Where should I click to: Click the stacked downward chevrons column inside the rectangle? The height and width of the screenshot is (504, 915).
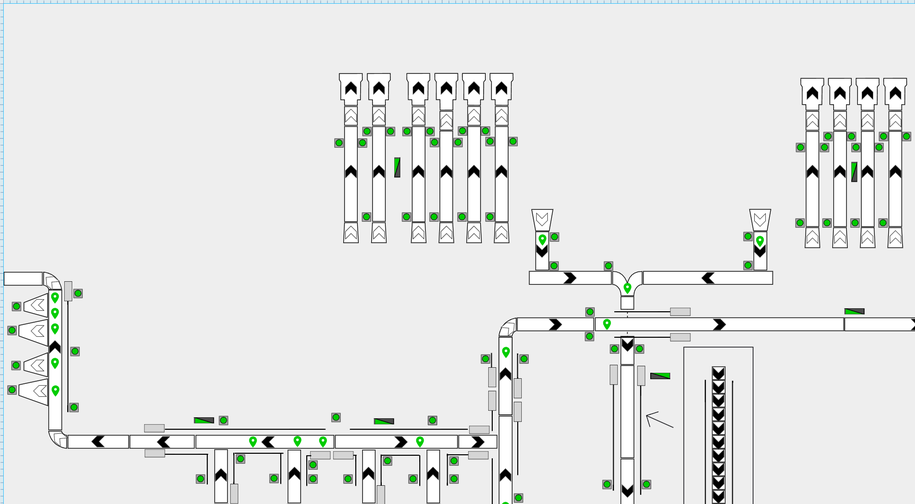click(718, 435)
